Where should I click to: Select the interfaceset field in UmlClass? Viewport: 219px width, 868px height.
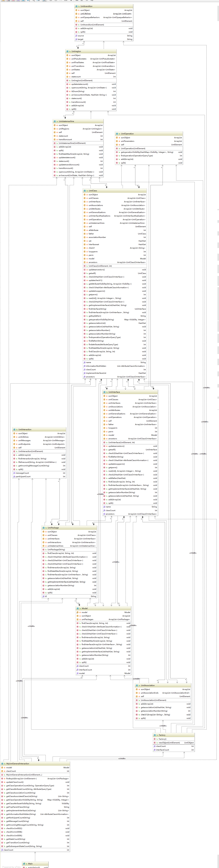(x=115, y=245)
